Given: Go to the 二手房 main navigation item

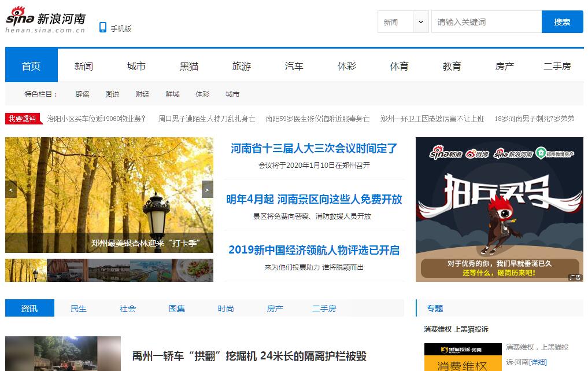Looking at the screenshot, I should pyautogui.click(x=557, y=66).
